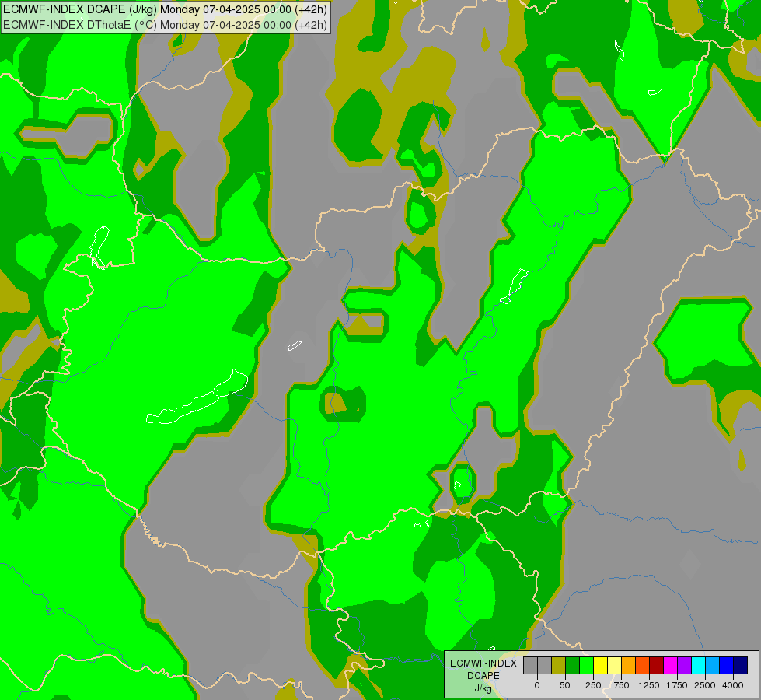The width and height of the screenshot is (761, 700).
Task: Click the DThetaE (°C) title line
Action: (165, 25)
